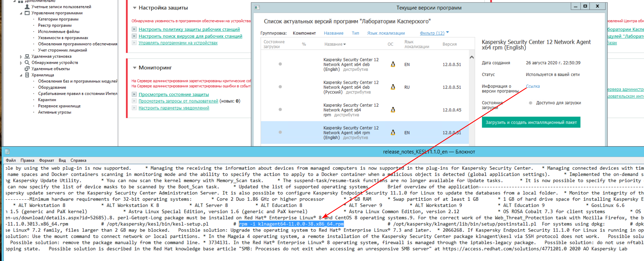644x261 pixels.
Task: Click the user accounts icon in the tree
Action: (x=27, y=7)
